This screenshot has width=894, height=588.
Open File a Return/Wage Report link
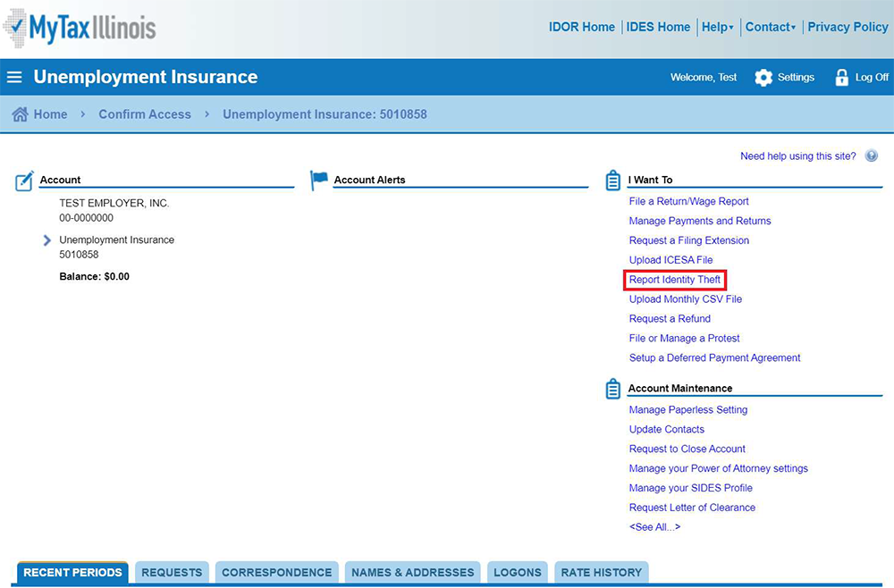tap(688, 201)
